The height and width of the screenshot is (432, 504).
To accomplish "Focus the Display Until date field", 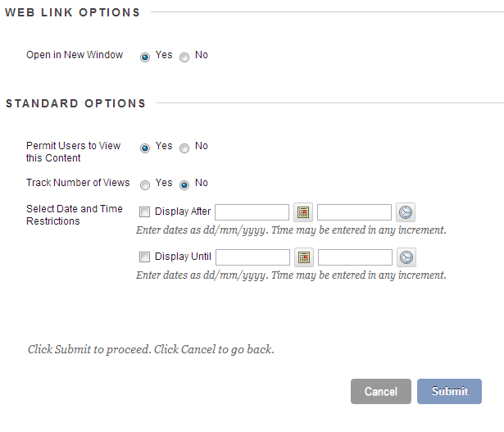I will [252, 257].
